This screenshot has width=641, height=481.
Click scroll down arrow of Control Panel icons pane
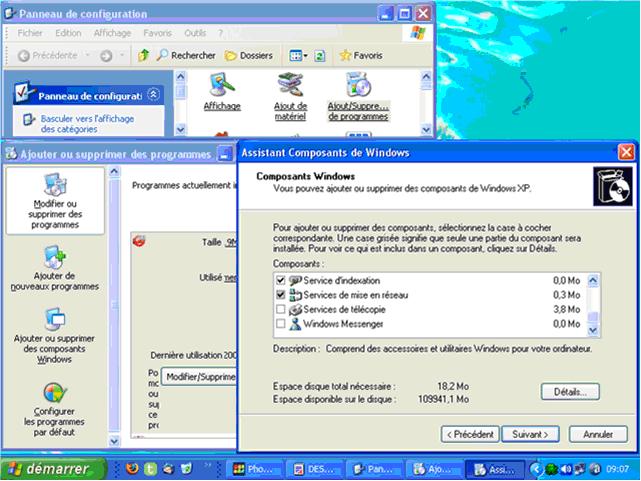pyautogui.click(x=426, y=130)
